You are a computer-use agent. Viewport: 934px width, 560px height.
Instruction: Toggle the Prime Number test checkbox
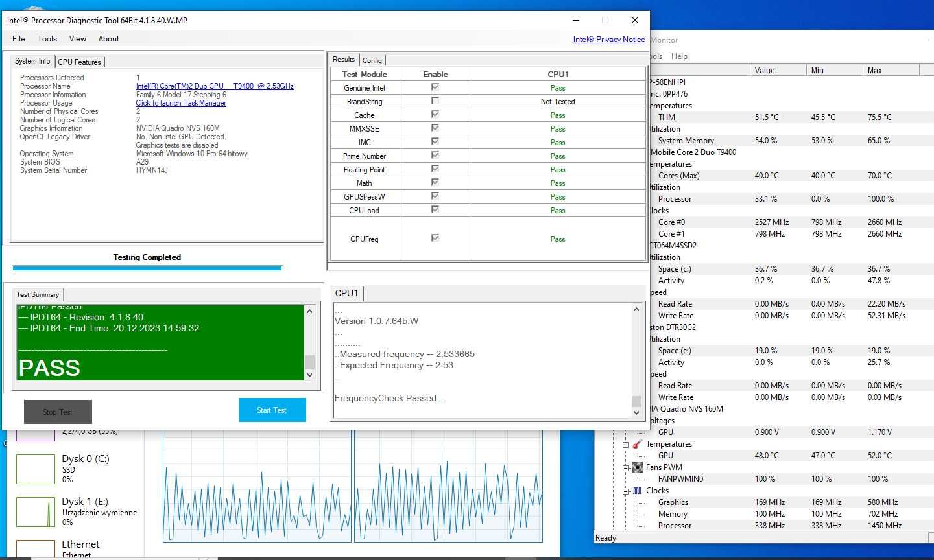click(x=435, y=155)
